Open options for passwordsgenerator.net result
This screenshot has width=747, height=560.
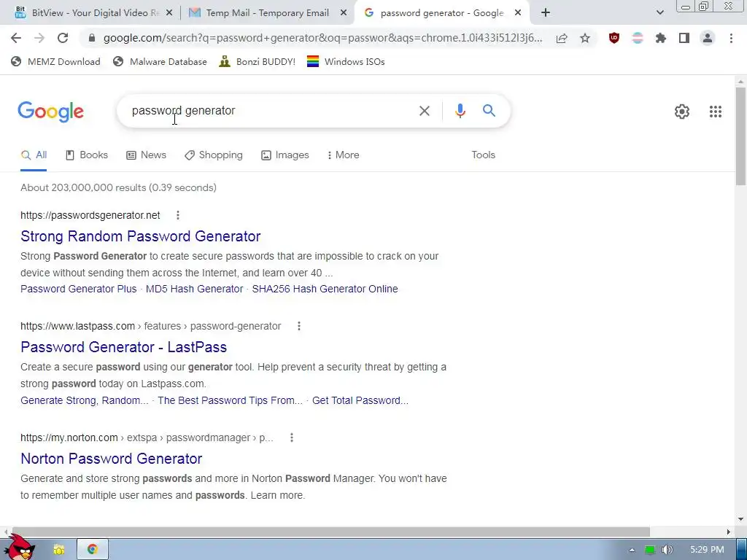click(178, 215)
